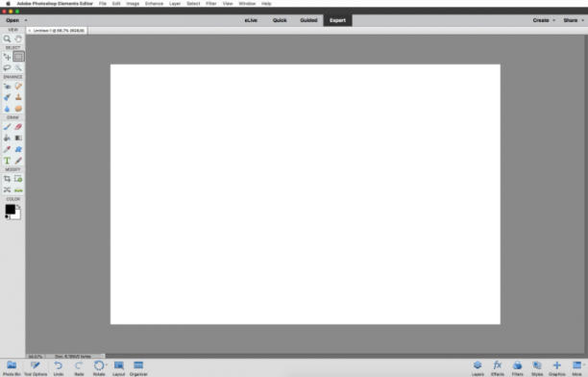Open the Create dropdown
This screenshot has height=377, width=588.
[x=544, y=20]
